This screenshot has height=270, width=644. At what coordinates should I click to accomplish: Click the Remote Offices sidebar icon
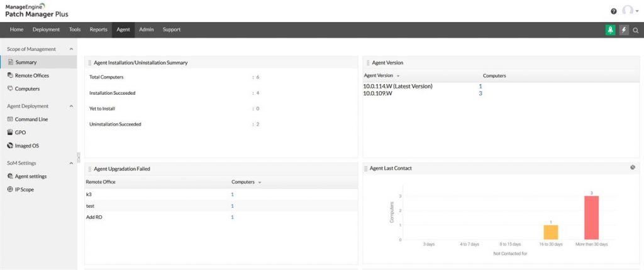pyautogui.click(x=10, y=75)
